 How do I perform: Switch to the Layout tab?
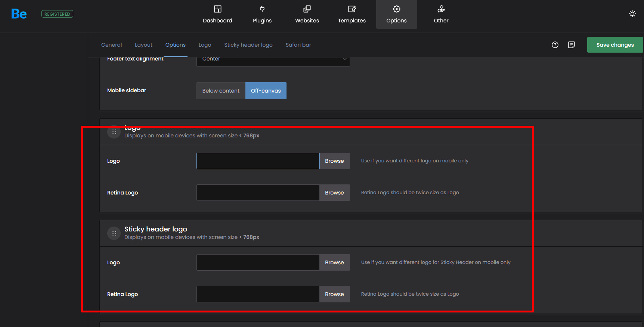coord(143,45)
